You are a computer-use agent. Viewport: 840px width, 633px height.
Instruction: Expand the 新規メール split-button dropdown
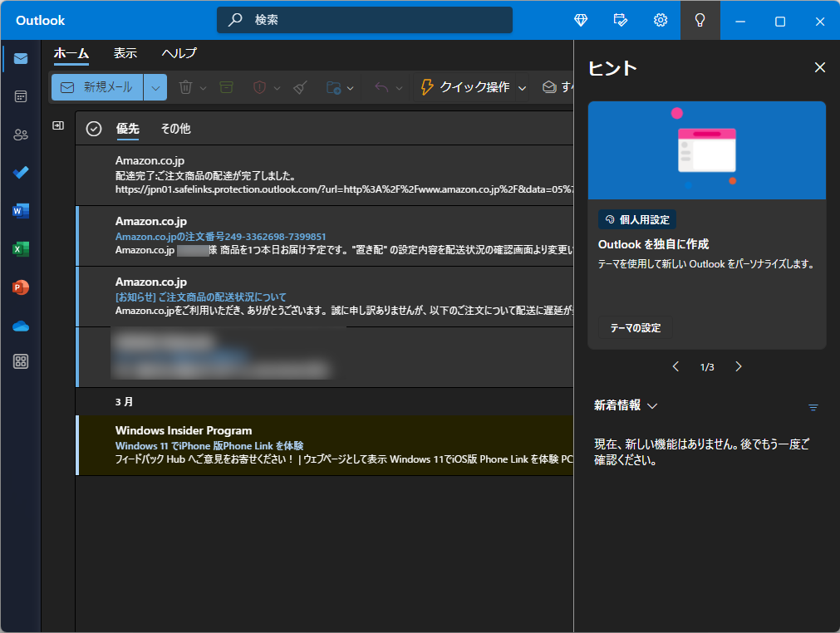[155, 87]
